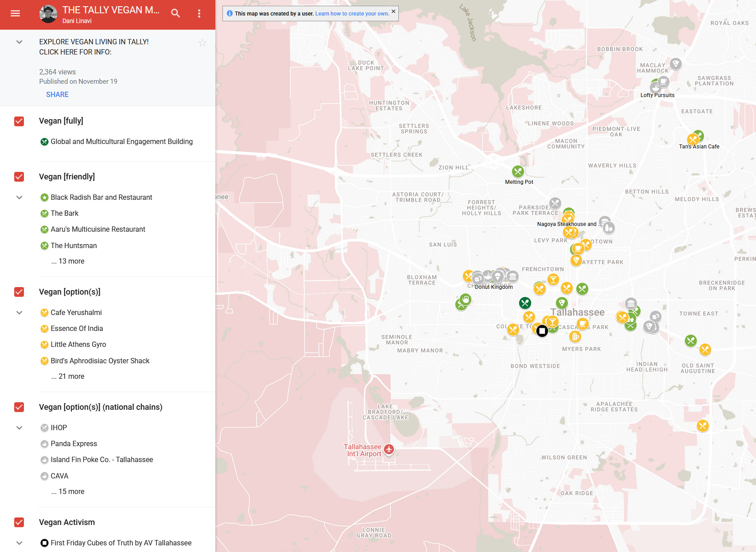
Task: Click orange marker near Apalachee Ridge Estates
Action: [x=703, y=426]
